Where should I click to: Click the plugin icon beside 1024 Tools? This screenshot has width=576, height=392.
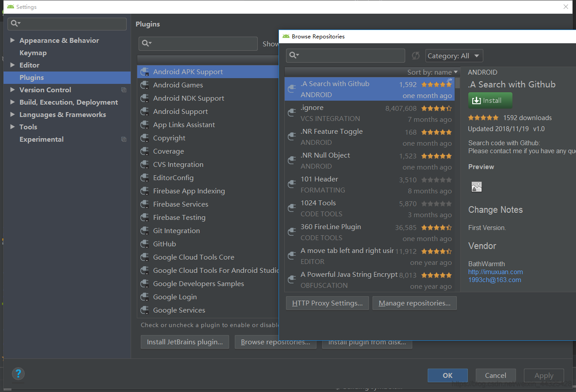pyautogui.click(x=291, y=208)
